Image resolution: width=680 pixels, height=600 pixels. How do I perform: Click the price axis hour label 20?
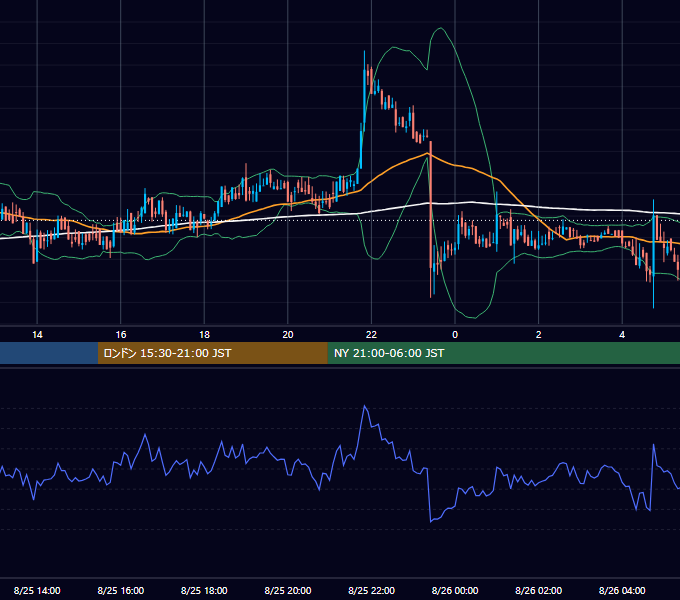coord(288,335)
